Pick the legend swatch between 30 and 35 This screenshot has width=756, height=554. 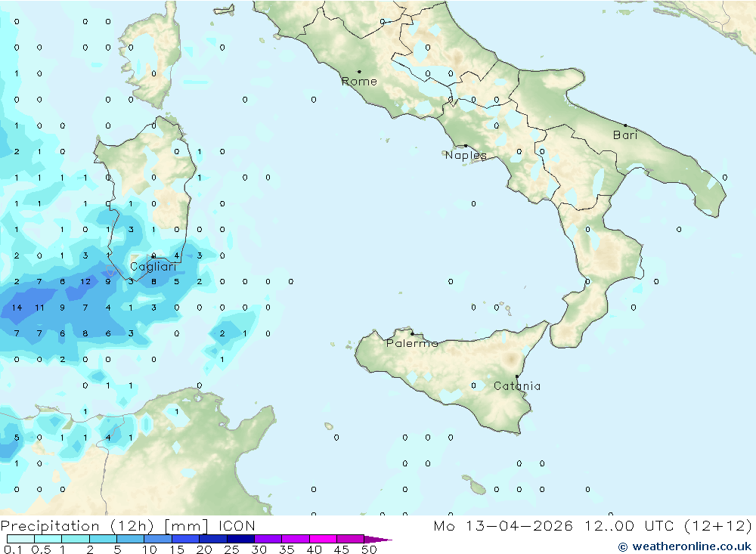[268, 539]
